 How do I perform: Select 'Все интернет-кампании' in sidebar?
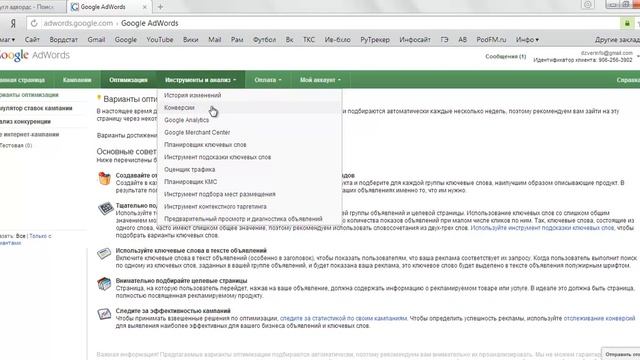click(x=29, y=134)
